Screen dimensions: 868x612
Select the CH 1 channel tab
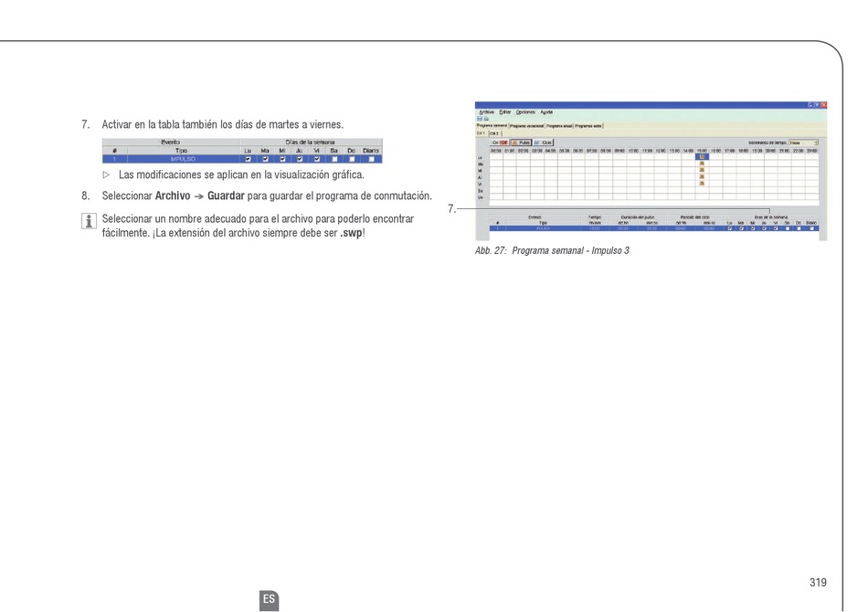481,133
